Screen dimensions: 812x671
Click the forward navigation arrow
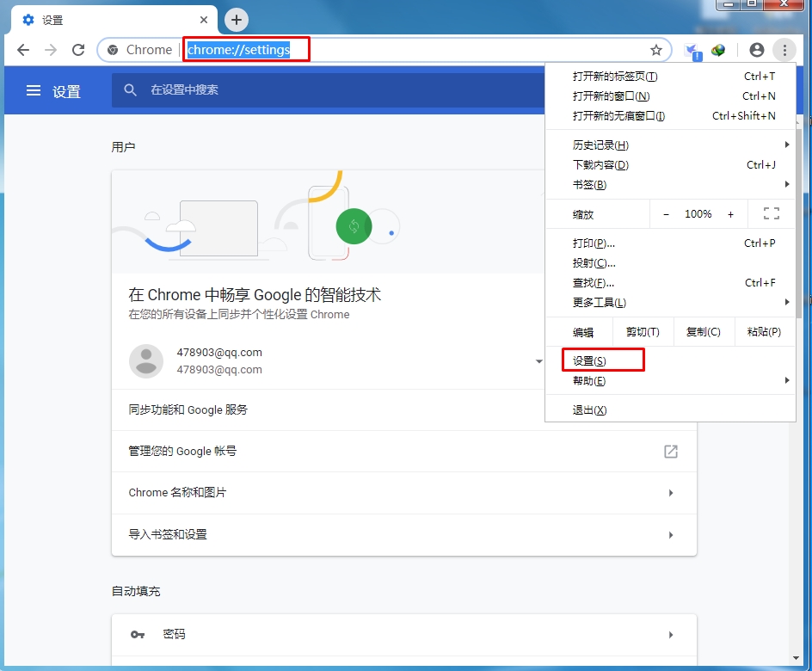click(x=50, y=50)
